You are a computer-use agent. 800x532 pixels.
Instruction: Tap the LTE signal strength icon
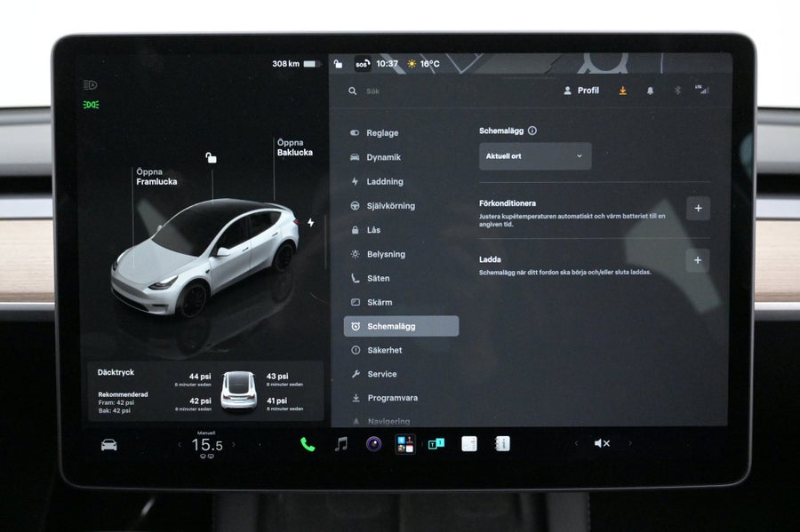pyautogui.click(x=702, y=90)
